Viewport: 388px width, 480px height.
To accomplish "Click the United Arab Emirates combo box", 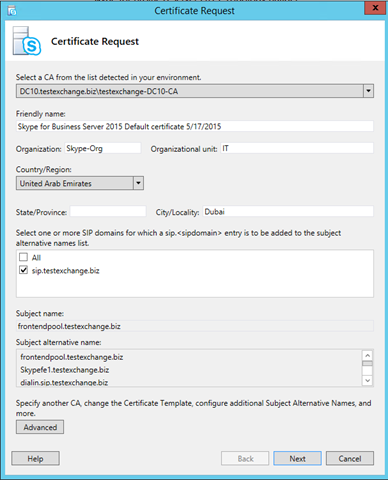I will coord(80,183).
